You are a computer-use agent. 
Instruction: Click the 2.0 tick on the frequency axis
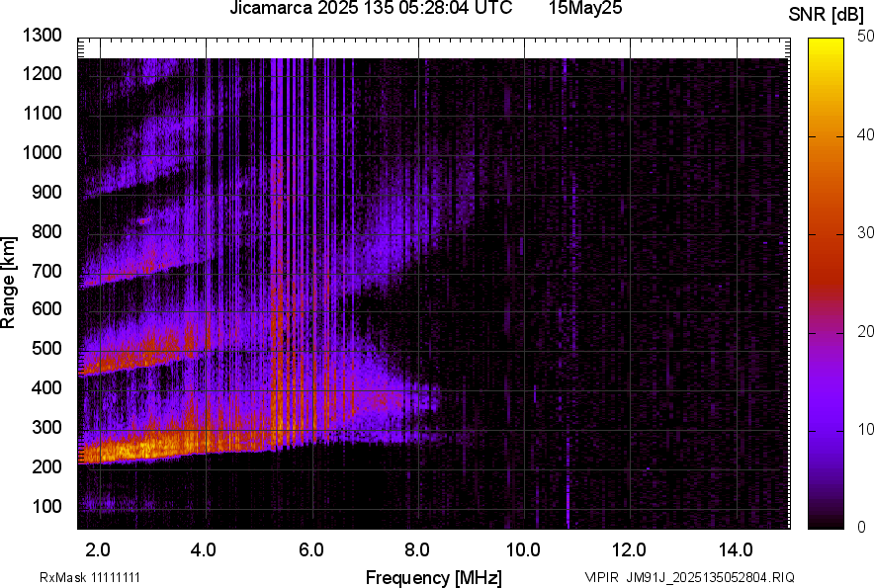tap(98, 549)
